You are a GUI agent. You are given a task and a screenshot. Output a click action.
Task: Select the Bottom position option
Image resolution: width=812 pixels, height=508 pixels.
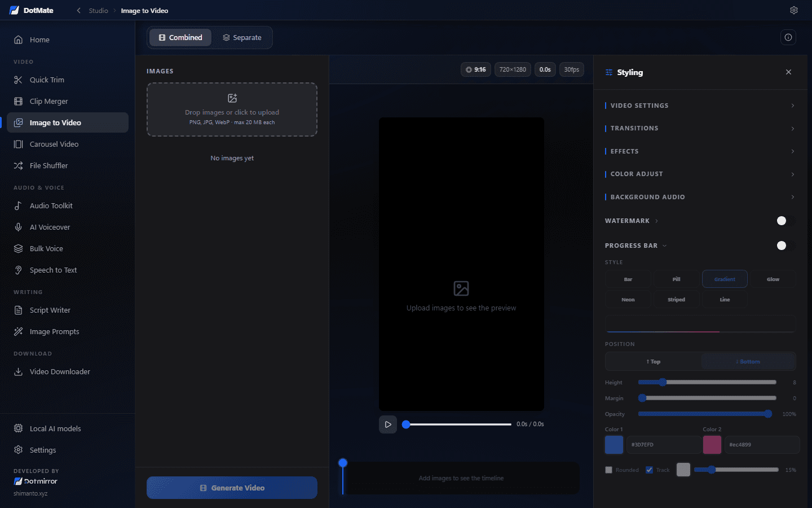pyautogui.click(x=748, y=362)
